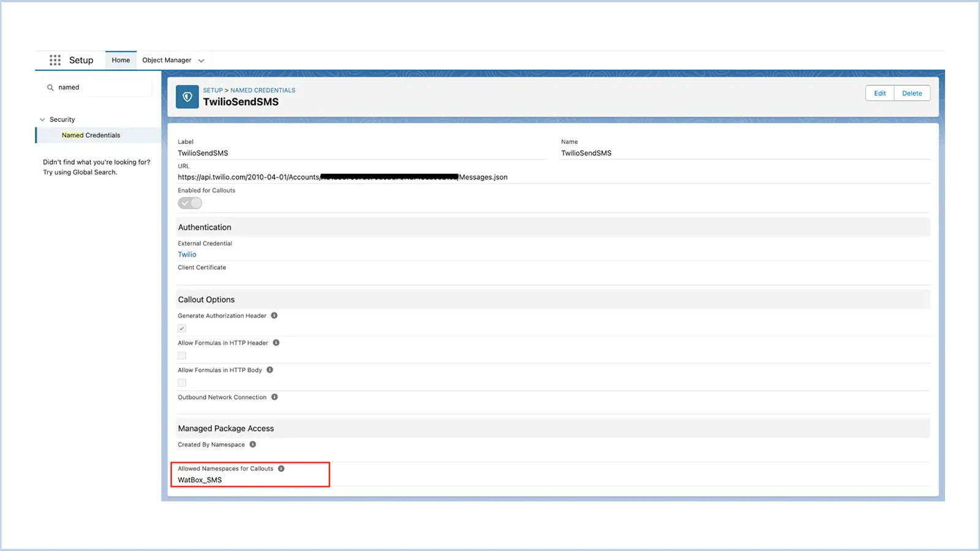This screenshot has width=980, height=551.
Task: Toggle Allow Formulas in HTTP Header checkbox
Action: click(x=182, y=356)
